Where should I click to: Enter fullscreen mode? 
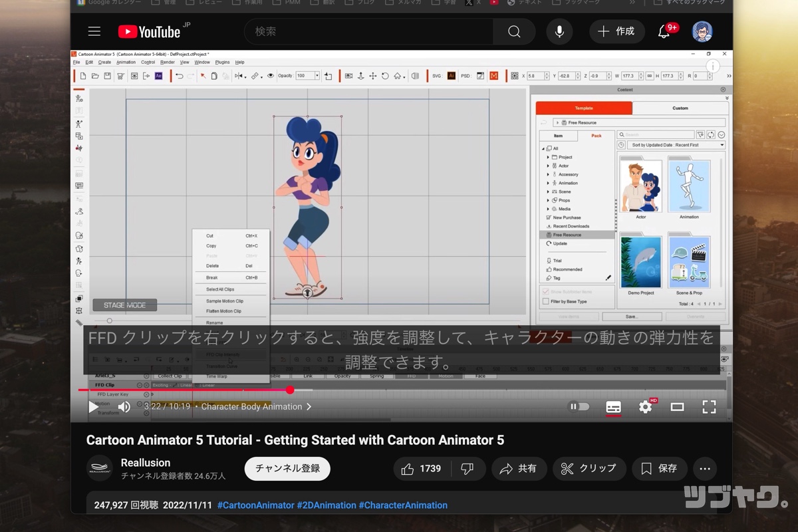pos(709,407)
